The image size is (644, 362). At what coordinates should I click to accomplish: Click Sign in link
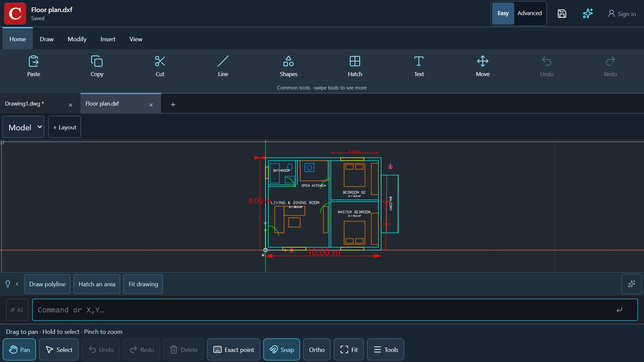pyautogui.click(x=622, y=14)
